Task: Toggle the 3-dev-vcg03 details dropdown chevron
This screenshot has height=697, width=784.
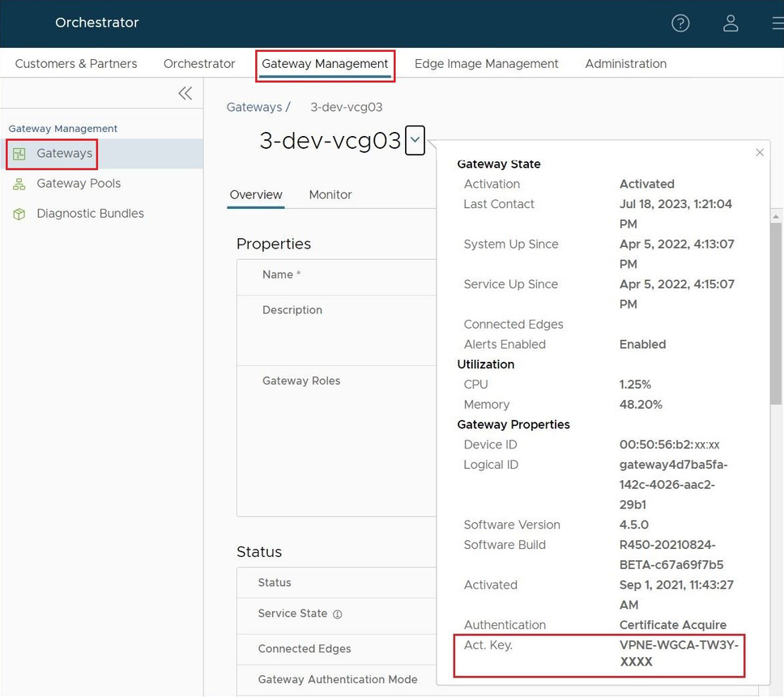Action: pos(415,141)
